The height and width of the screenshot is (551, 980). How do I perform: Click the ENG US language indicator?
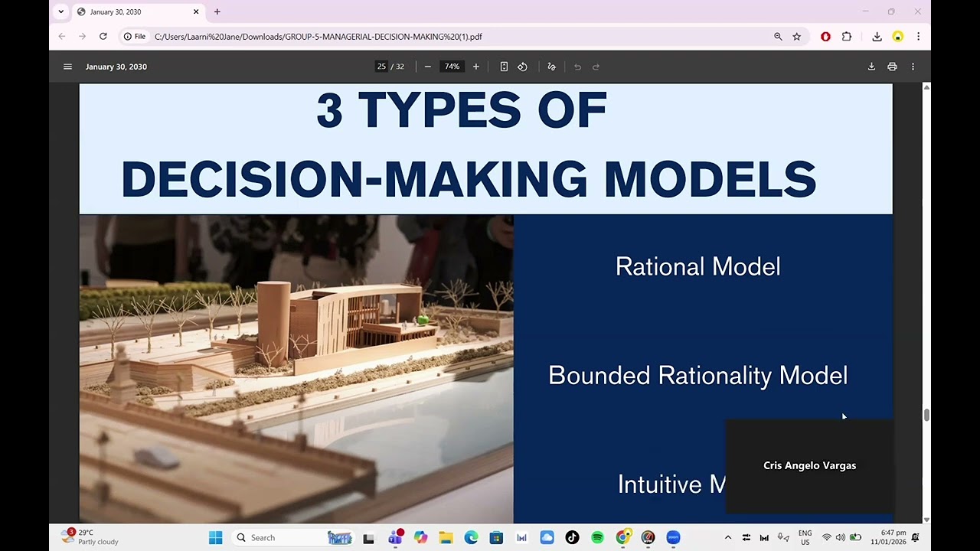[x=805, y=537]
